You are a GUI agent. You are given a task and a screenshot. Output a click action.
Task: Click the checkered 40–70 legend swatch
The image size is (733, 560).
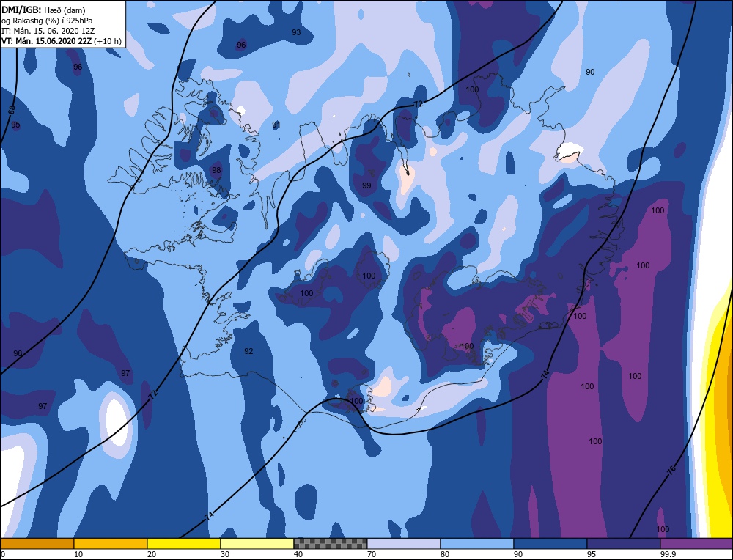(x=331, y=543)
